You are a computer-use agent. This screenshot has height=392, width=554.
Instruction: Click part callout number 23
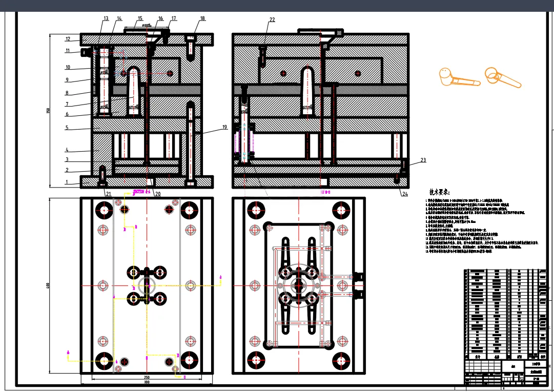(x=423, y=160)
